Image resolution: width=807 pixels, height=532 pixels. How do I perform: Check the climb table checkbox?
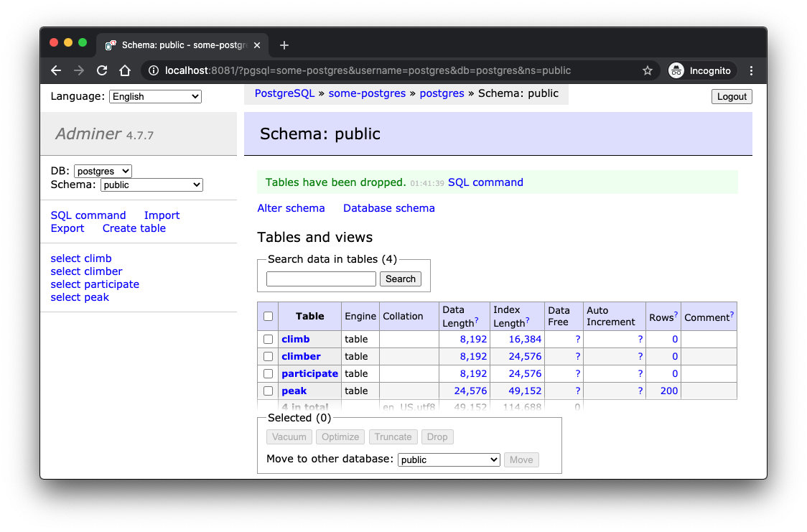tap(268, 339)
